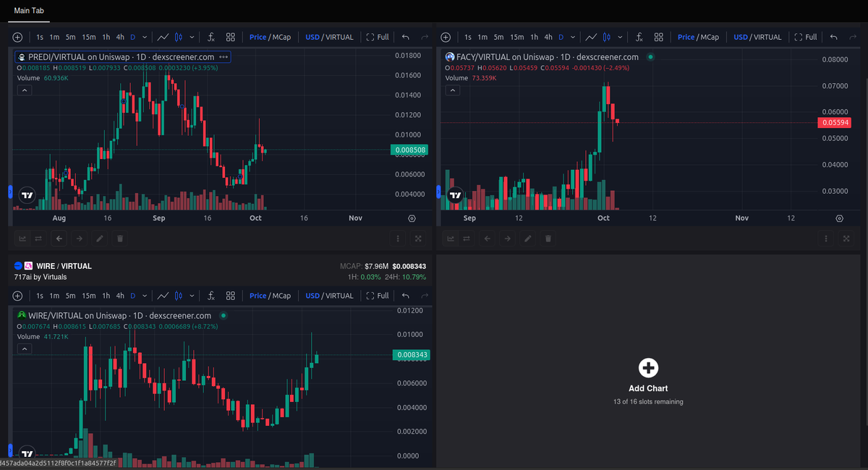Set PREDI chart price mode to Price
Image resolution: width=868 pixels, height=470 pixels.
(x=258, y=37)
